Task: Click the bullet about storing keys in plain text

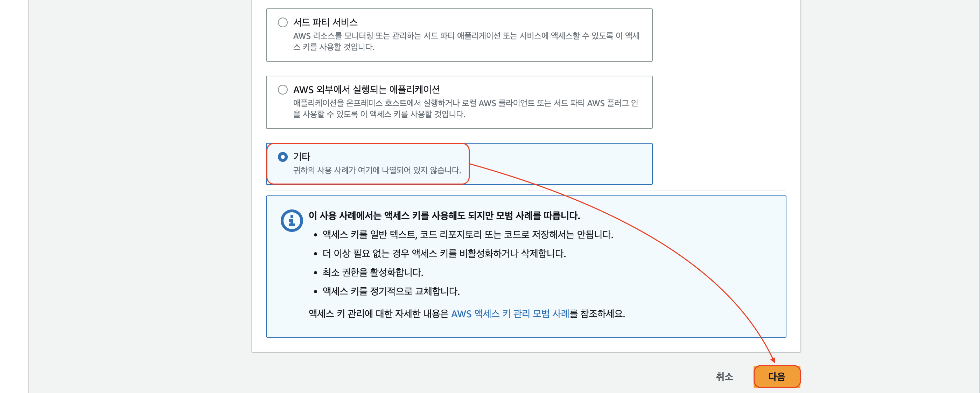Action: pos(467,235)
